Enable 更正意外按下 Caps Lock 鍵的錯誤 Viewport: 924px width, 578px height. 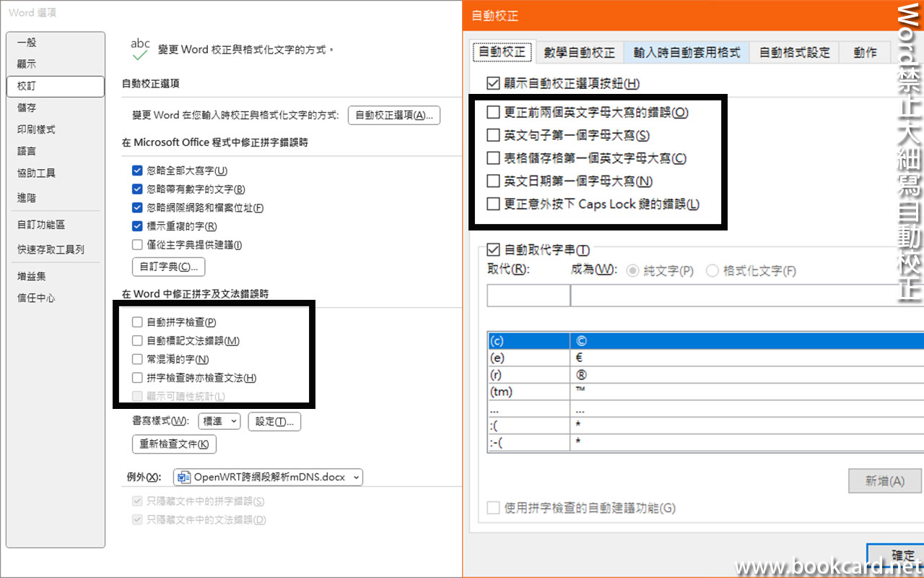[493, 204]
